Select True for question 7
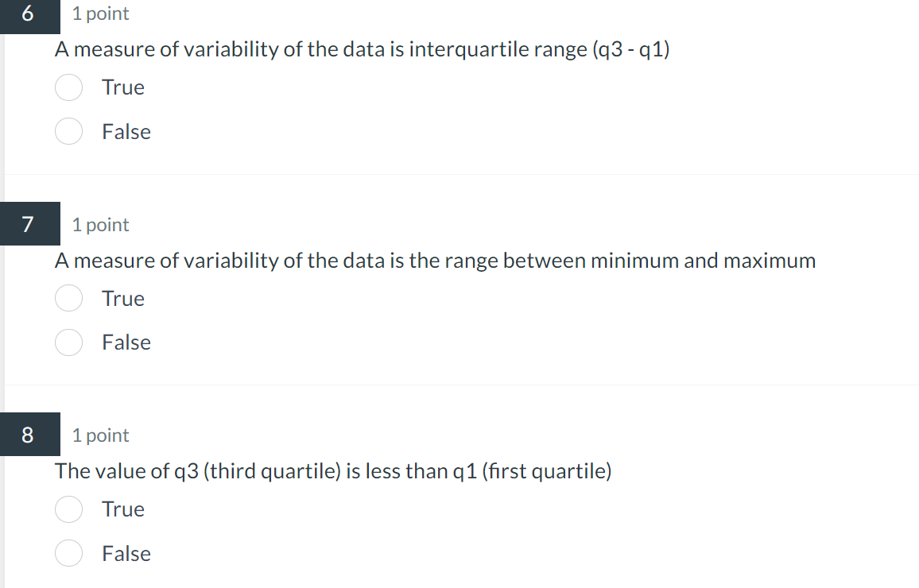The image size is (919, 588). pos(69,298)
